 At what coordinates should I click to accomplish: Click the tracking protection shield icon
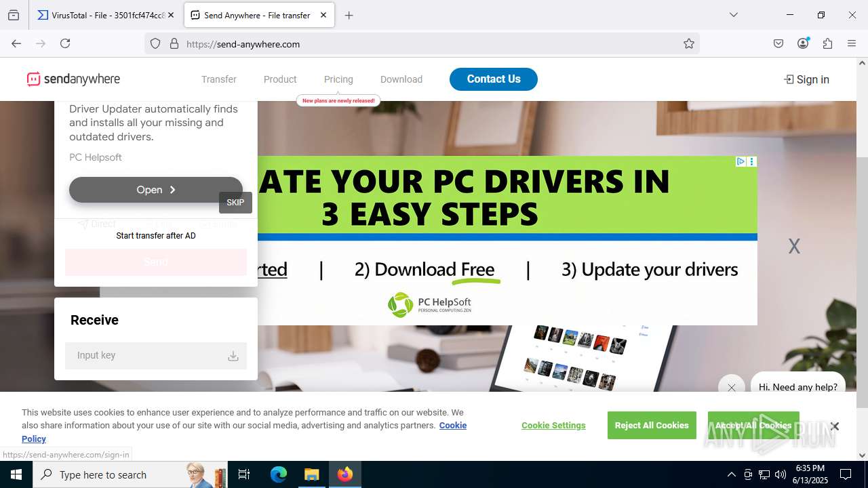(155, 43)
